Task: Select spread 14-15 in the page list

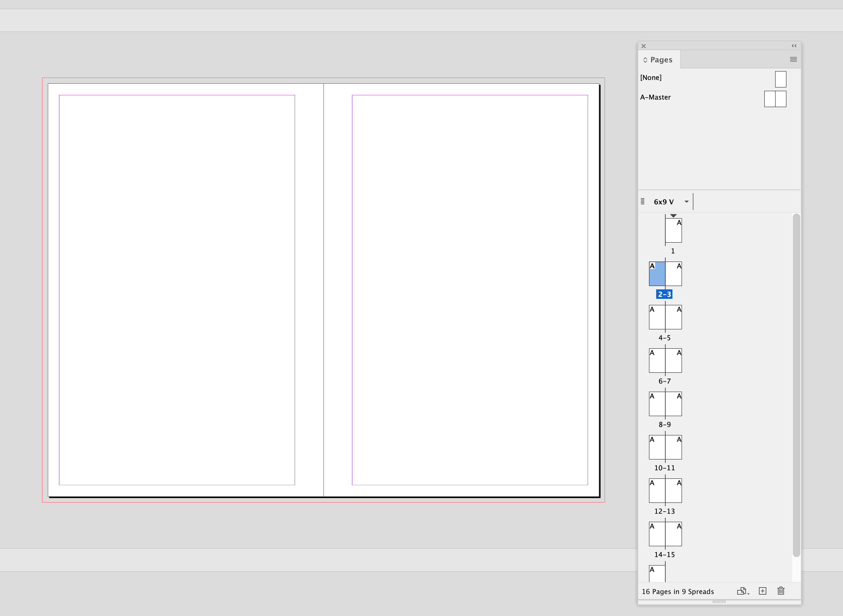Action: pos(665,534)
